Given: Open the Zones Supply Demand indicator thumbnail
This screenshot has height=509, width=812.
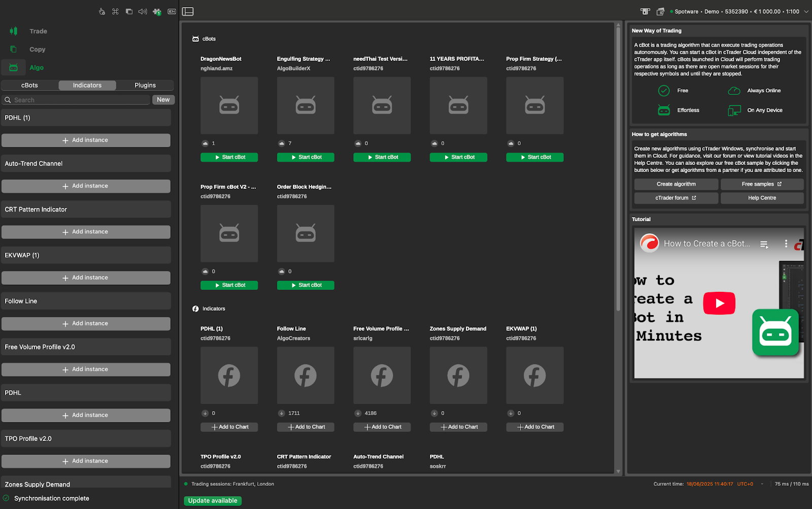Looking at the screenshot, I should tap(458, 376).
